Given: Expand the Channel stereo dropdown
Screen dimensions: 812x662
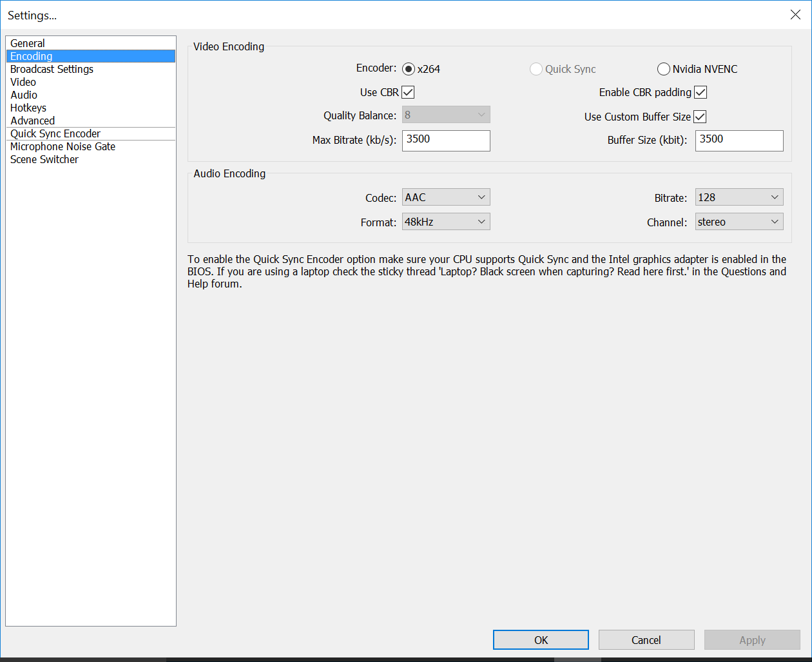Looking at the screenshot, I should click(x=739, y=222).
